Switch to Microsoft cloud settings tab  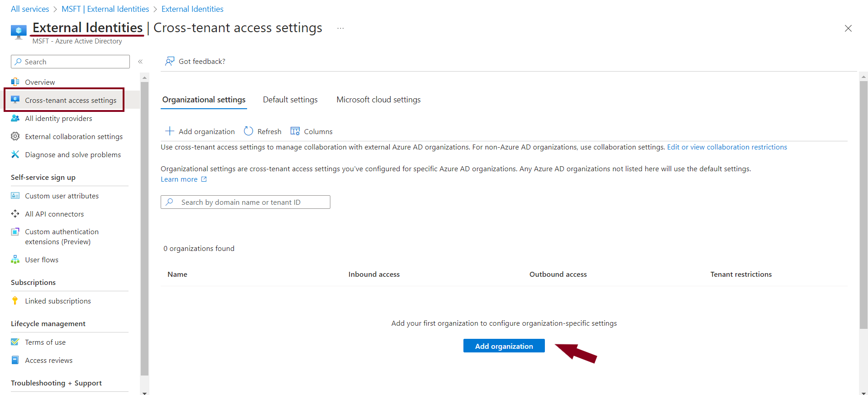[378, 100]
